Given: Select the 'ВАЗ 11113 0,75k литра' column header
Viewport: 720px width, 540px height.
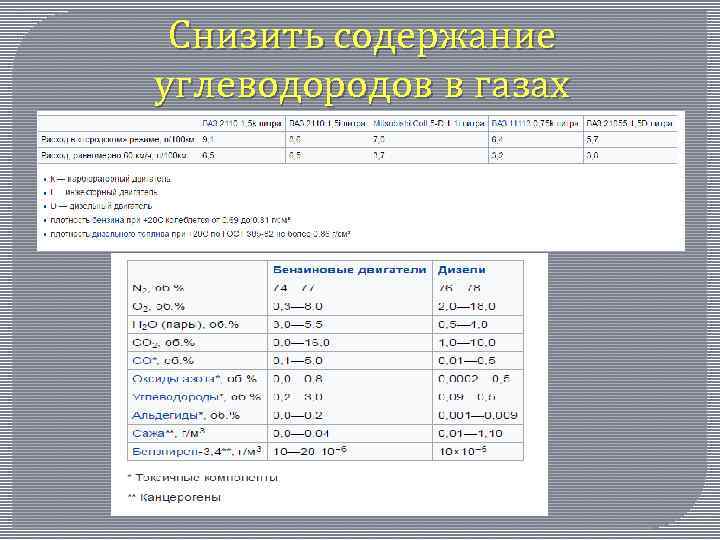Looking at the screenshot, I should (x=535, y=124).
